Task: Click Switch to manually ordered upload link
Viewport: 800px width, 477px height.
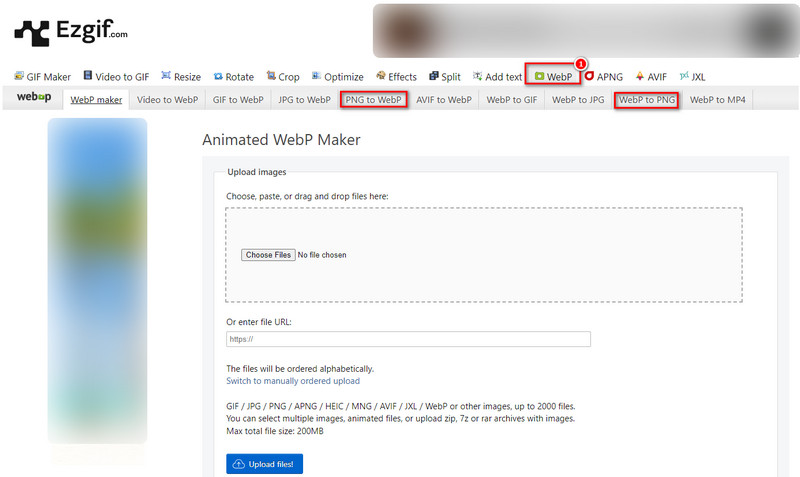Action: pyautogui.click(x=293, y=381)
